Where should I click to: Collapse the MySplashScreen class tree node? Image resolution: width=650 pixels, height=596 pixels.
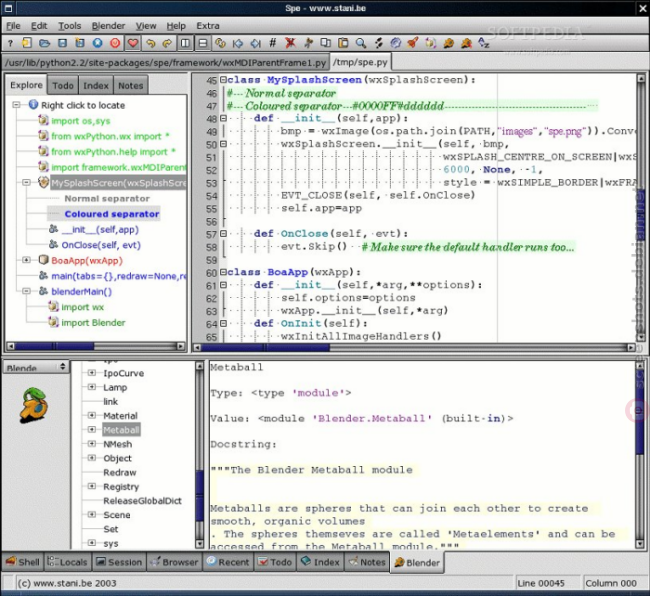coord(26,182)
